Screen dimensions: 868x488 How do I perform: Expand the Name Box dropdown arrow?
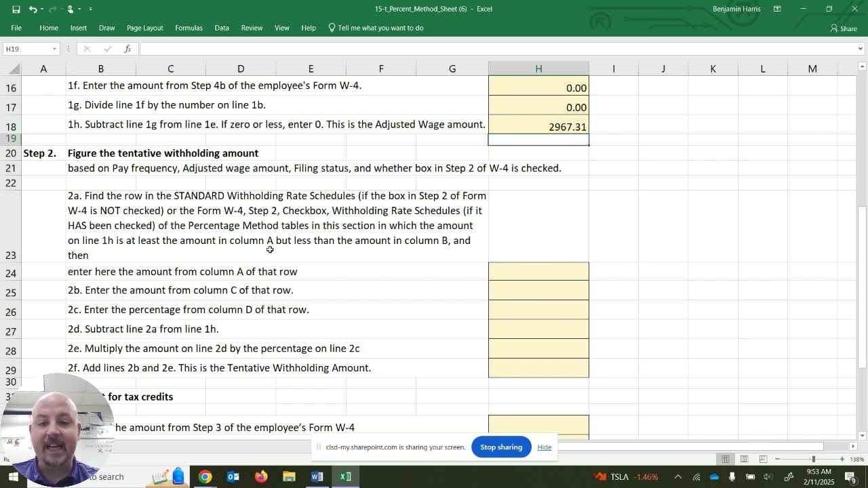[54, 49]
